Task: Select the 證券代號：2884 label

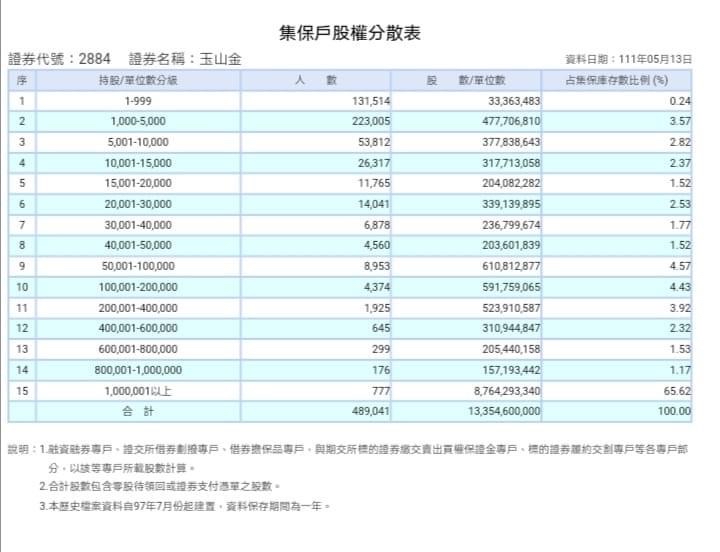Action: coord(60,59)
